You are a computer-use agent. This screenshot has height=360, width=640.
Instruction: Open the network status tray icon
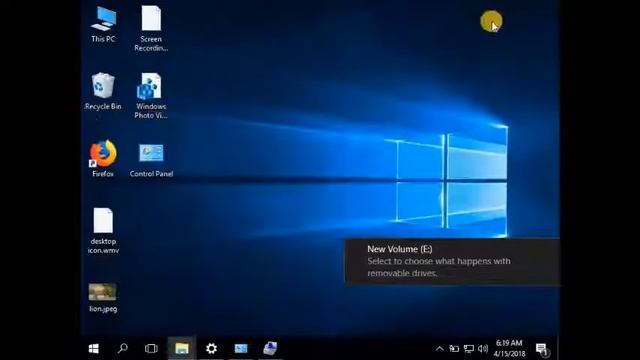469,349
